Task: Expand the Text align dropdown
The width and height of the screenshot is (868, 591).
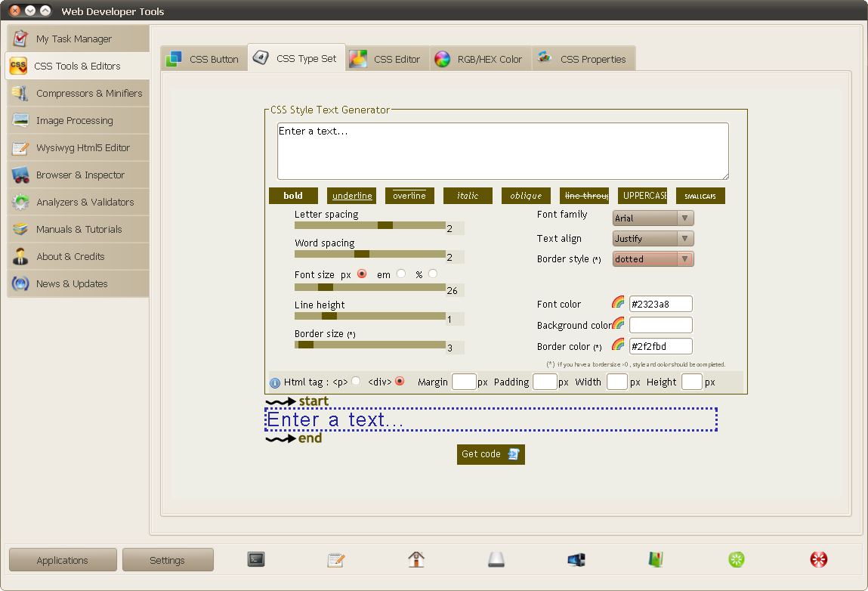Action: (653, 239)
